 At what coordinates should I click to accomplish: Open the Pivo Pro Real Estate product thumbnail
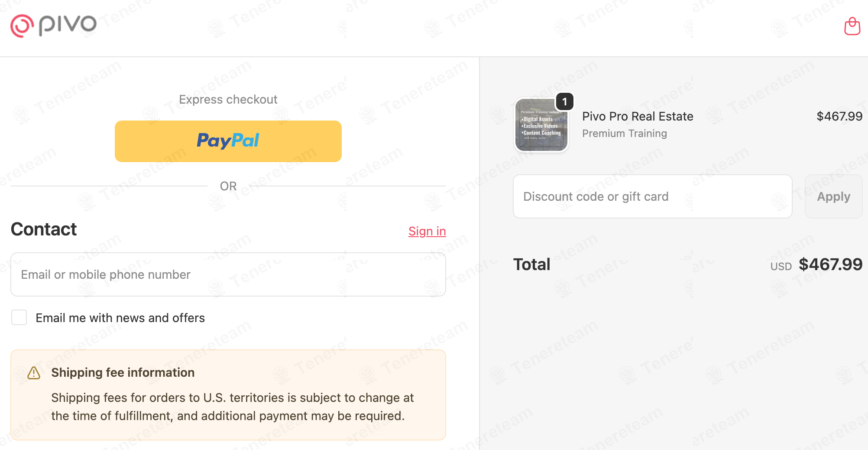[541, 125]
